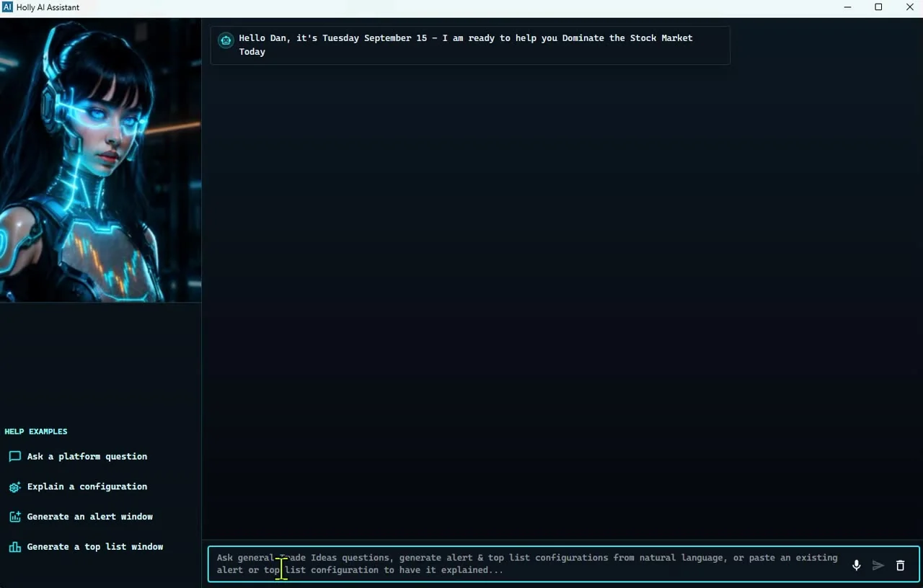Image resolution: width=923 pixels, height=588 pixels.
Task: Activate the microphone voice input icon
Action: pyautogui.click(x=856, y=566)
